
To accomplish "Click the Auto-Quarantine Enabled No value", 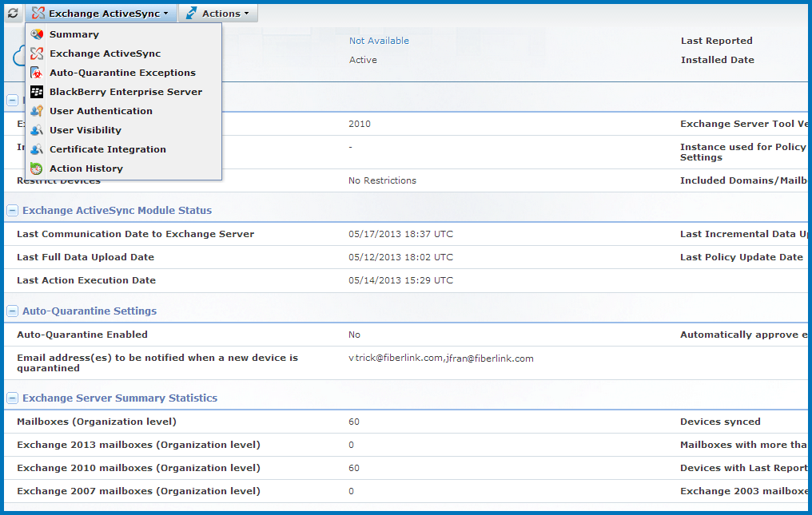I will (x=354, y=335).
